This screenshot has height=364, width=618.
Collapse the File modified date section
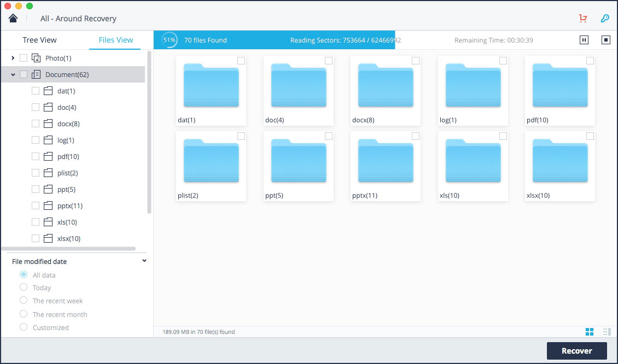pyautogui.click(x=144, y=261)
